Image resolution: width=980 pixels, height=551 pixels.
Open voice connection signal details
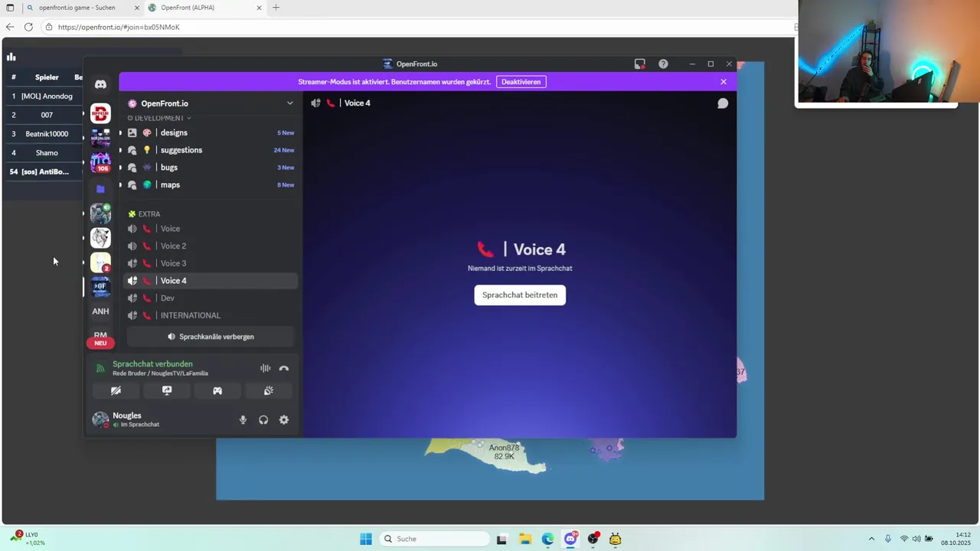point(100,369)
